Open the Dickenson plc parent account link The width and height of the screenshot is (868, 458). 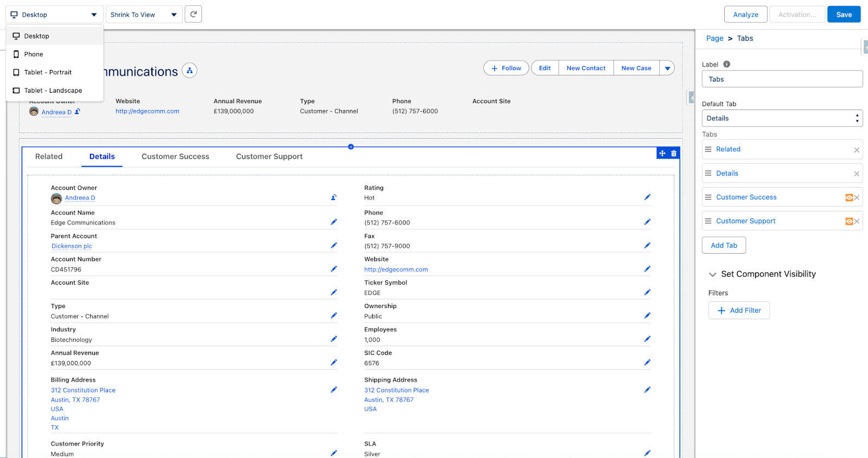[x=72, y=246]
